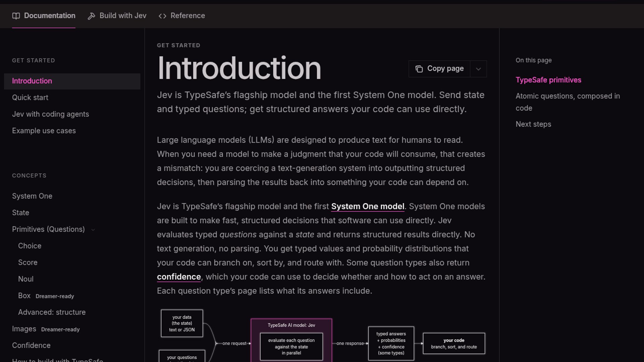
Task: Click the Reference code brackets icon
Action: click(162, 16)
